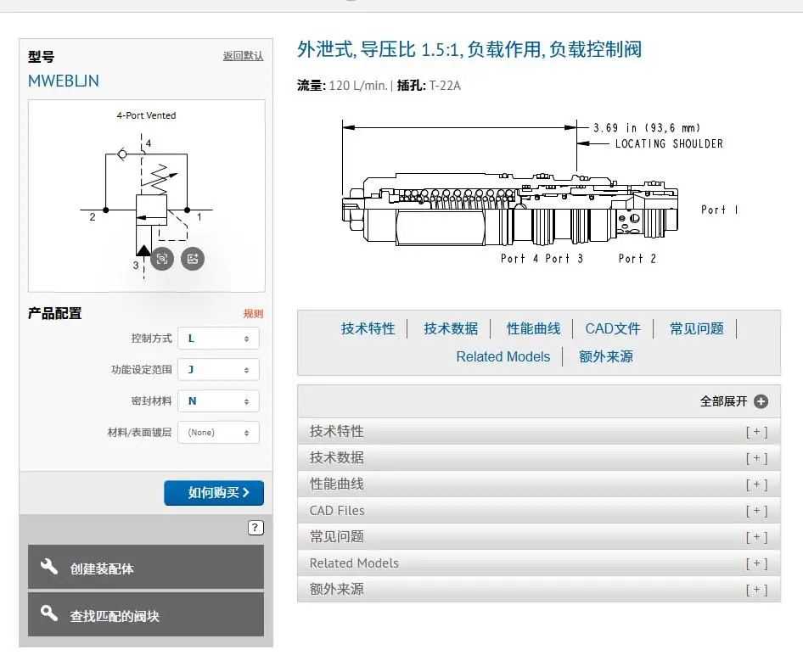This screenshot has width=803, height=672.
Task: Go to the Related Models tab link
Action: (x=503, y=356)
